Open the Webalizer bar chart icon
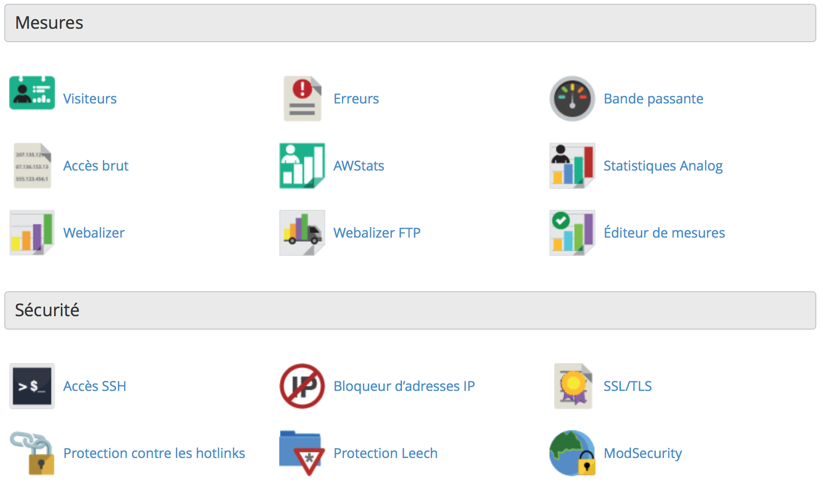 click(32, 232)
